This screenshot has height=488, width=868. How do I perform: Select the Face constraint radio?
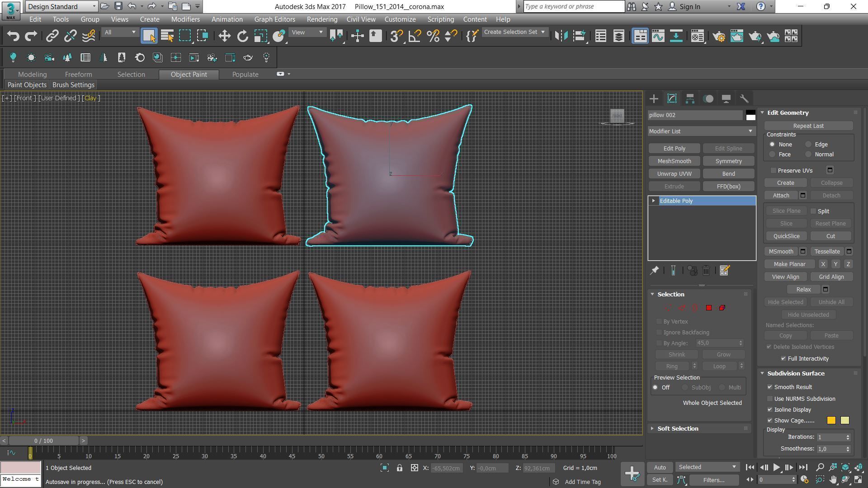[x=772, y=155]
